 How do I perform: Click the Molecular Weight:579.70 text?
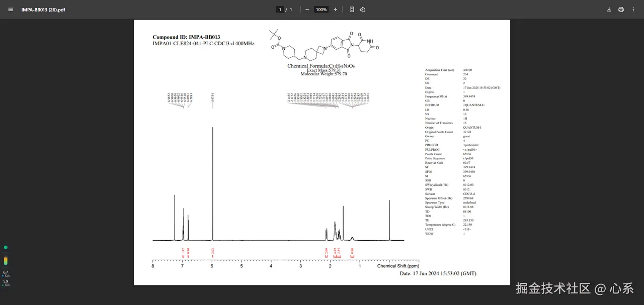[324, 74]
